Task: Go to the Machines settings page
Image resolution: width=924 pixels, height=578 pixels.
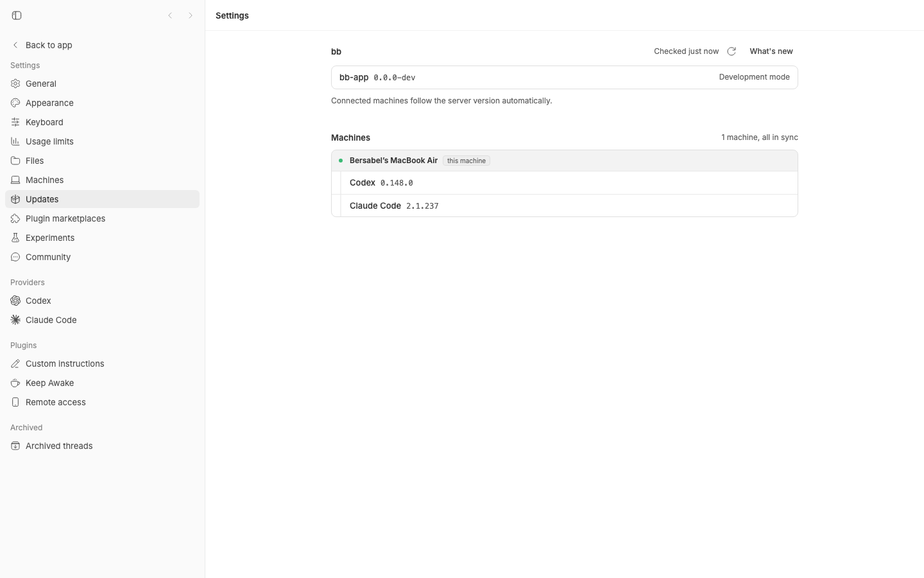Action: point(102,180)
